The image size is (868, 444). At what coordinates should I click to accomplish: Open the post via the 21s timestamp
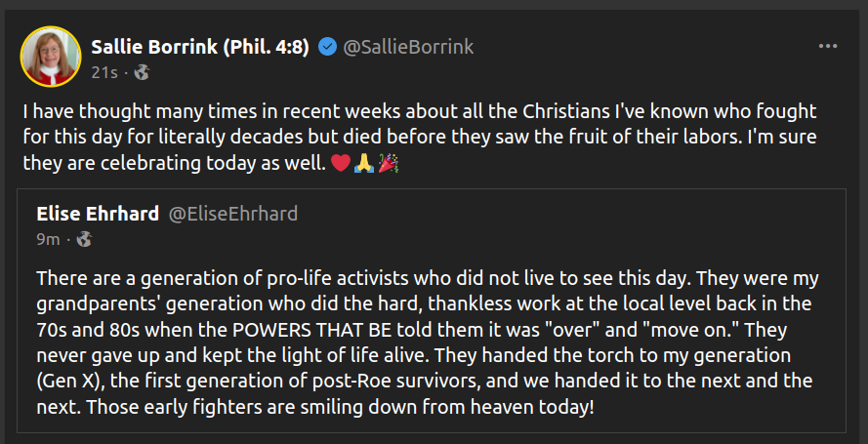(104, 72)
